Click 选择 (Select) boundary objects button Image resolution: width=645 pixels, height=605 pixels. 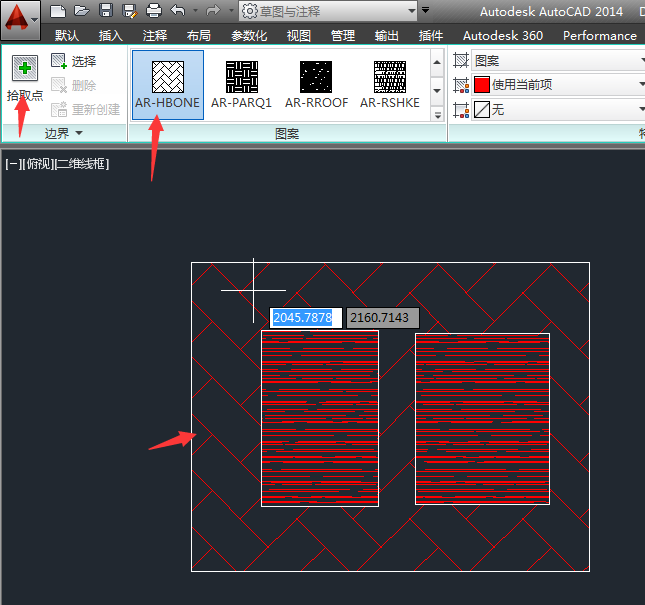(74, 62)
